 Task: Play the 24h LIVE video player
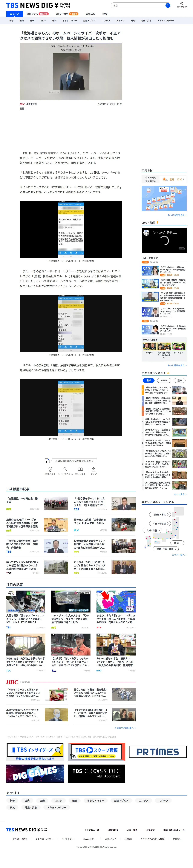pyautogui.click(x=164, y=240)
